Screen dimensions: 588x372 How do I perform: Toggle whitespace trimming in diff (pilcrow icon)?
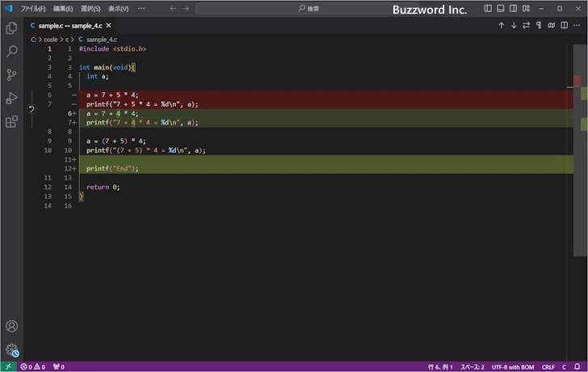coord(540,26)
